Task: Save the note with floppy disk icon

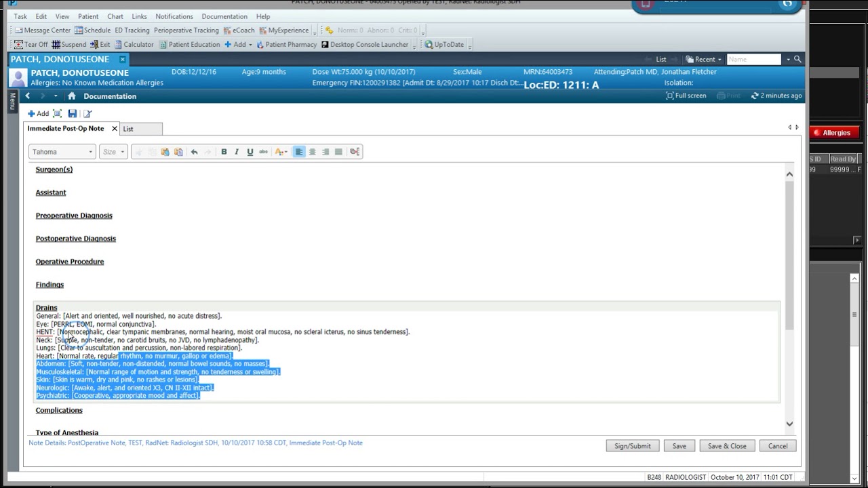Action: [73, 114]
